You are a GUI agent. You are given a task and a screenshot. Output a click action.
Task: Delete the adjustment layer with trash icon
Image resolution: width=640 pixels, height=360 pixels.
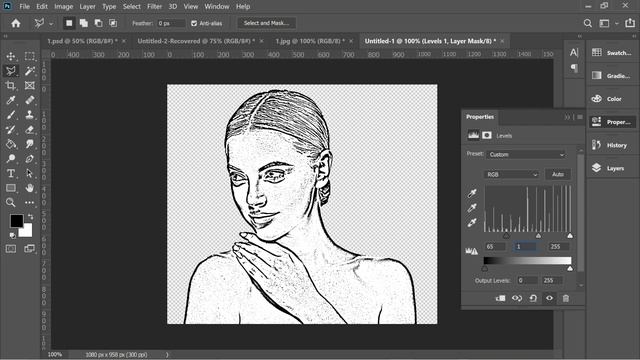[566, 298]
